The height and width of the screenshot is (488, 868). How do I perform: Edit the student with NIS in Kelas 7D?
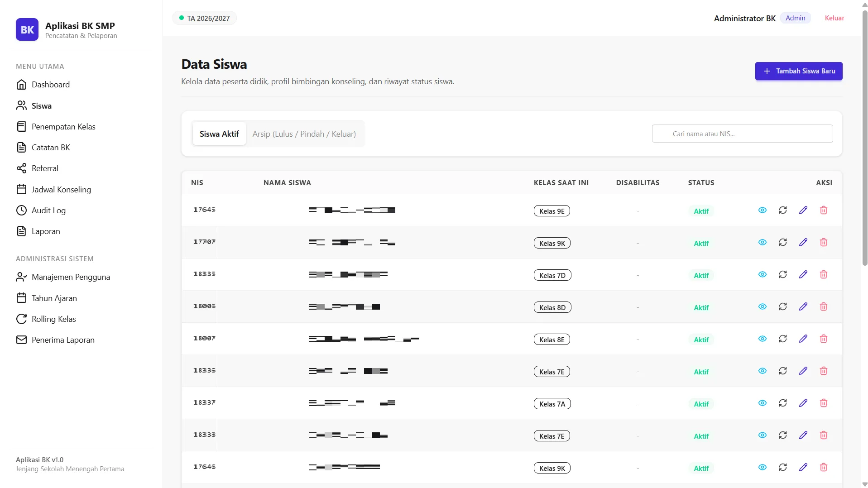pos(803,274)
